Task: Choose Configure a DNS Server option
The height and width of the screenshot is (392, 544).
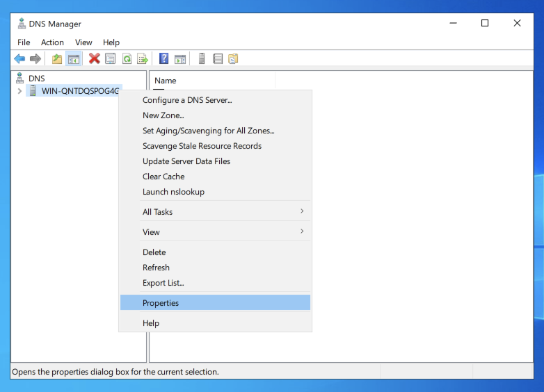Action: pyautogui.click(x=187, y=100)
